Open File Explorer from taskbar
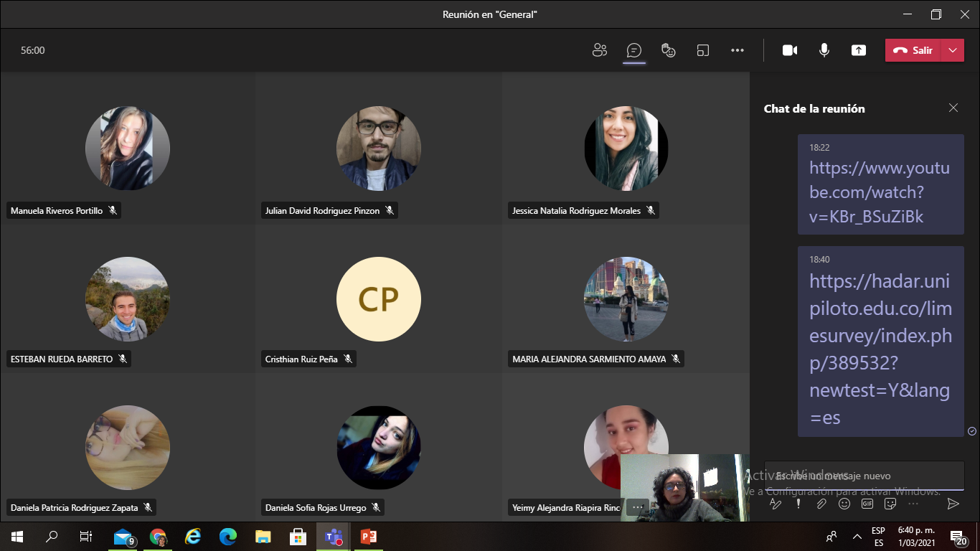The width and height of the screenshot is (980, 551). [263, 537]
